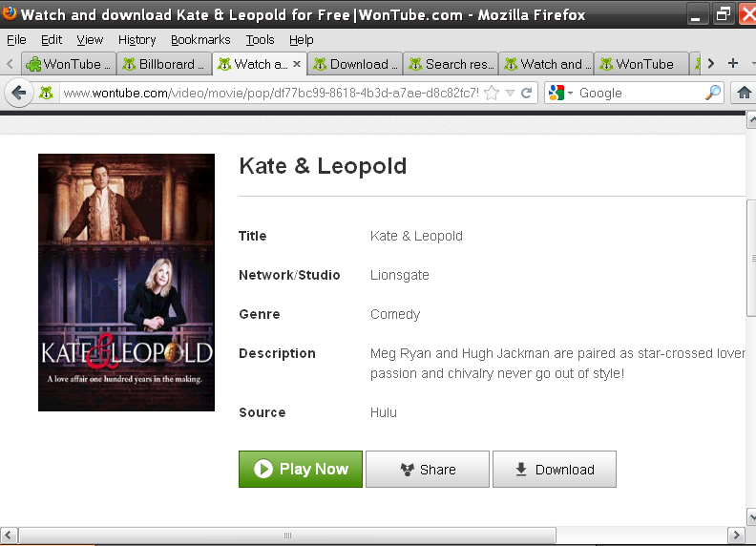Screen dimensions: 756x546
Task: Click the browser back arrow button
Action: tap(18, 93)
